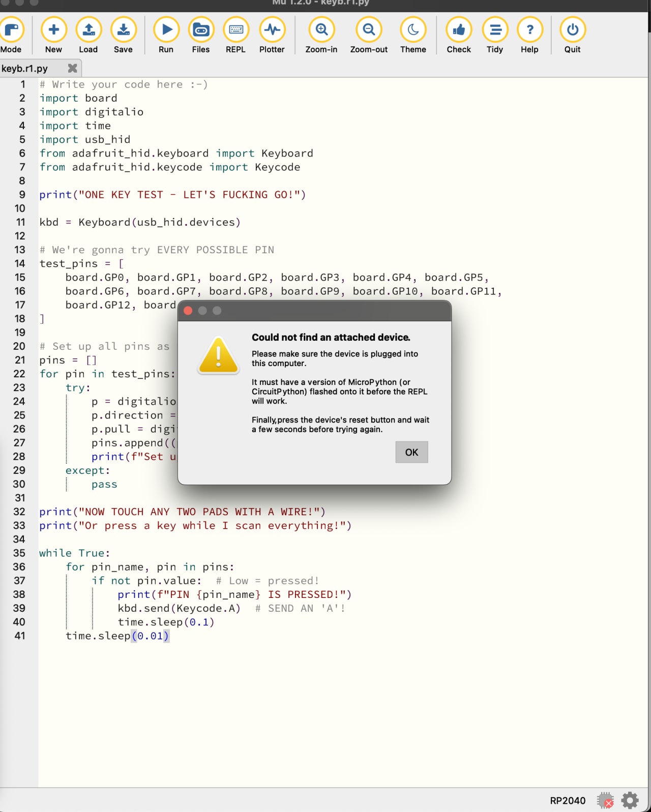Open the Mode selector
The height and width of the screenshot is (812, 651).
click(x=11, y=35)
